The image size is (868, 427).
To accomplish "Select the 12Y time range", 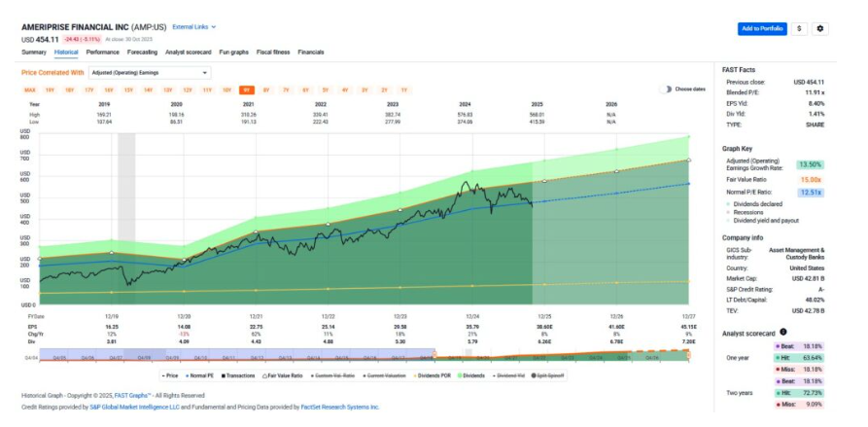I will click(188, 89).
